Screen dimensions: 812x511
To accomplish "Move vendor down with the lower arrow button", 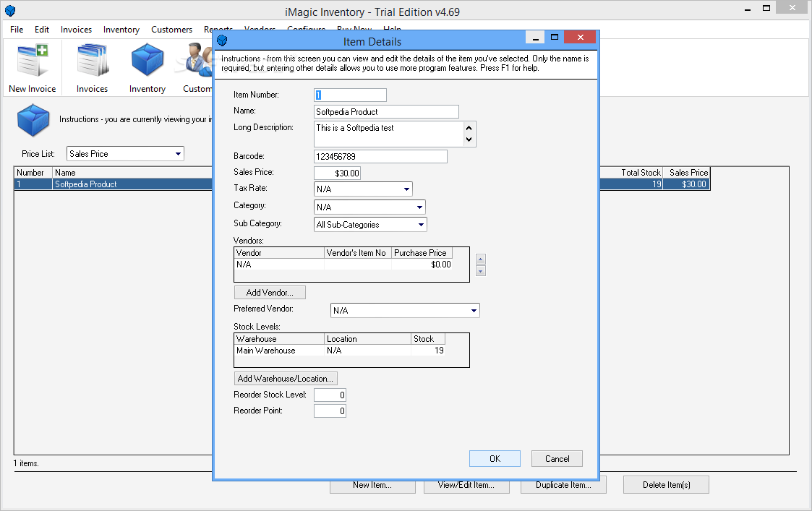I will [481, 271].
